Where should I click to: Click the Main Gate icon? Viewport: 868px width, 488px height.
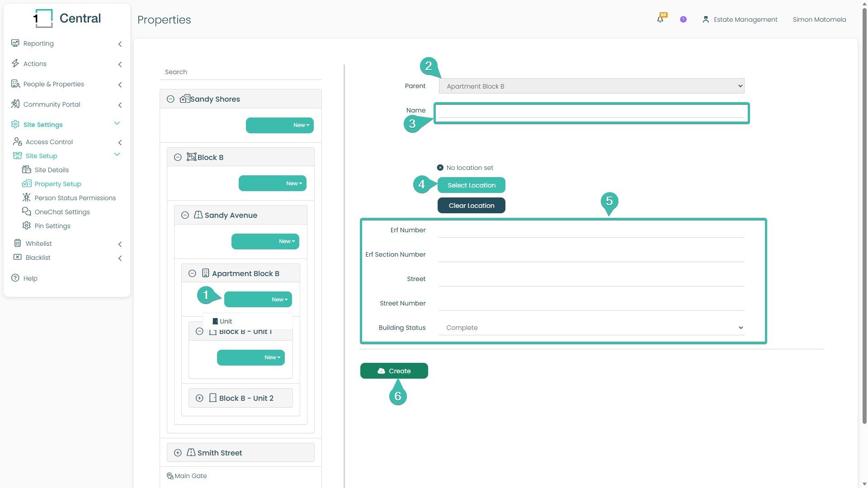[x=170, y=476]
